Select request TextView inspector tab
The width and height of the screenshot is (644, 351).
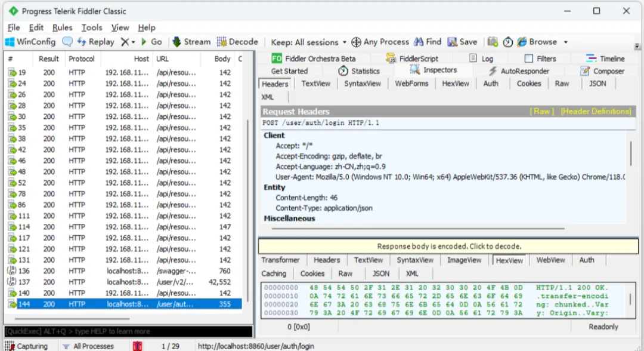point(316,84)
